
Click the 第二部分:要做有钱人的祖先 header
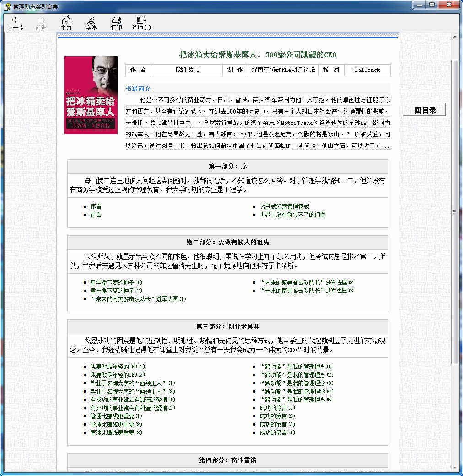click(x=228, y=242)
